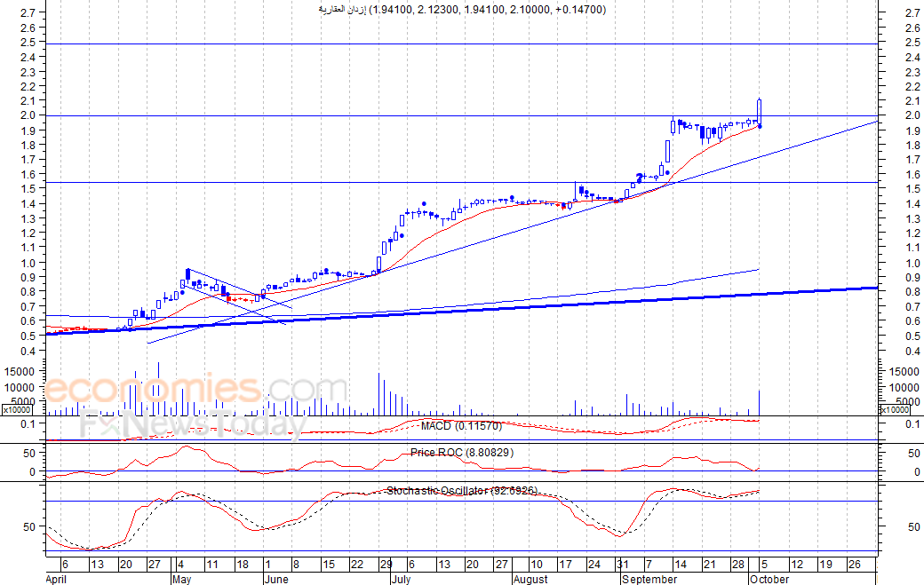The width and height of the screenshot is (924, 585).
Task: Click date label 24 on time axis
Action: (594, 565)
